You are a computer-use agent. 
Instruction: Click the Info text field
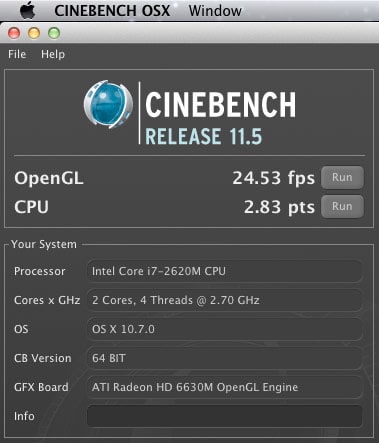(225, 416)
